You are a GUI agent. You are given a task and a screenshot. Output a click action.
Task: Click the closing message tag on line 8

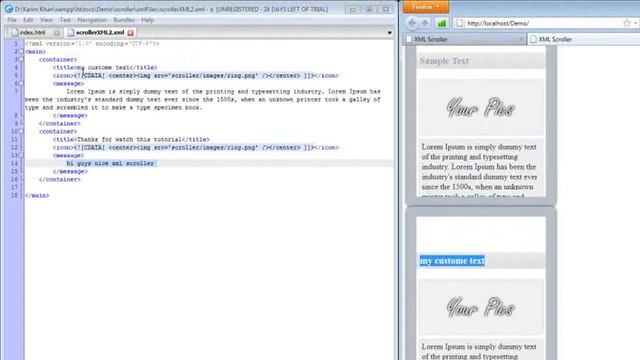click(x=70, y=116)
